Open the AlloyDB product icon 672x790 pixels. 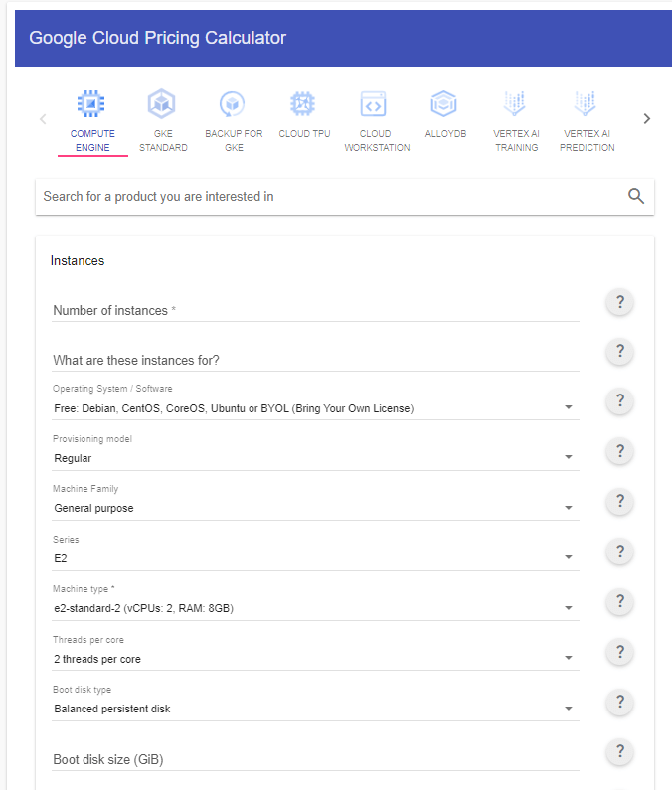coord(443,103)
